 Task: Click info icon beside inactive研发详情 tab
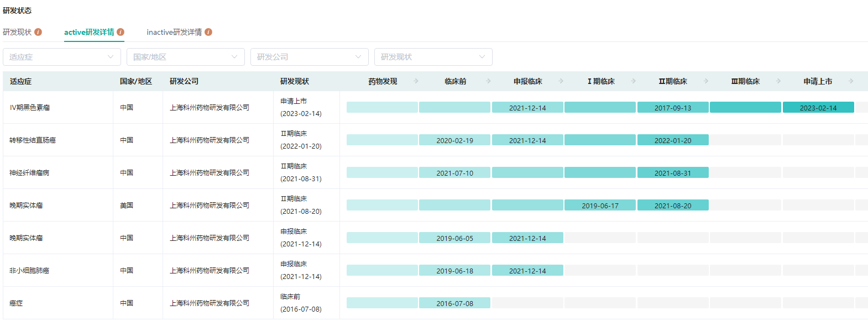click(x=208, y=32)
